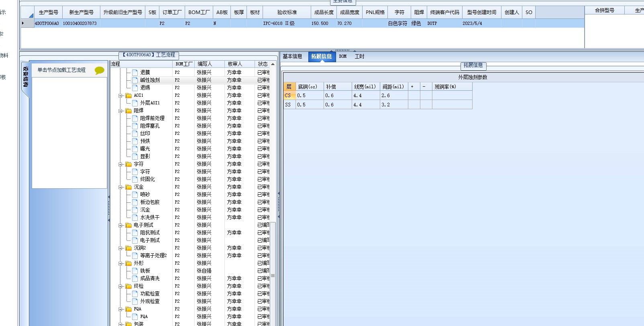Collapse the 阻焊 tree node
Screen dimensions: 644x326
[120, 111]
